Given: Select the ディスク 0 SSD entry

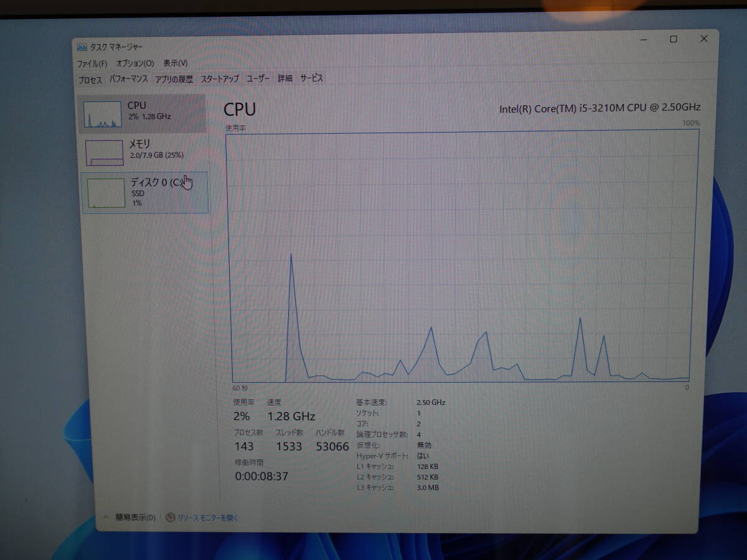Looking at the screenshot, I should [144, 193].
